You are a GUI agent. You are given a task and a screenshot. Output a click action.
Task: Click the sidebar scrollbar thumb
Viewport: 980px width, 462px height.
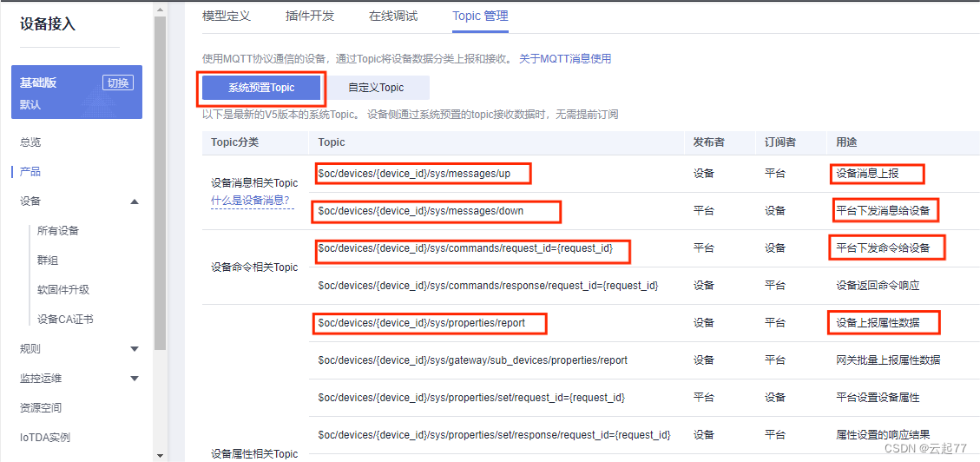pos(160,183)
